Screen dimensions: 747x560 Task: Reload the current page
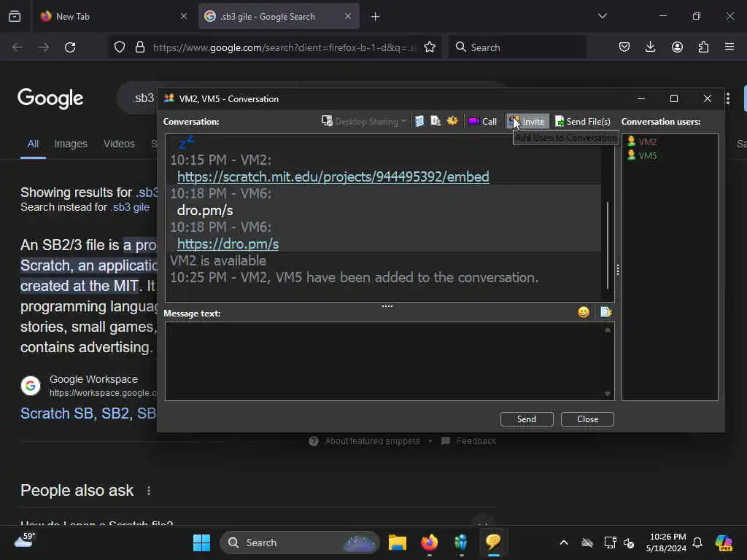coord(70,47)
